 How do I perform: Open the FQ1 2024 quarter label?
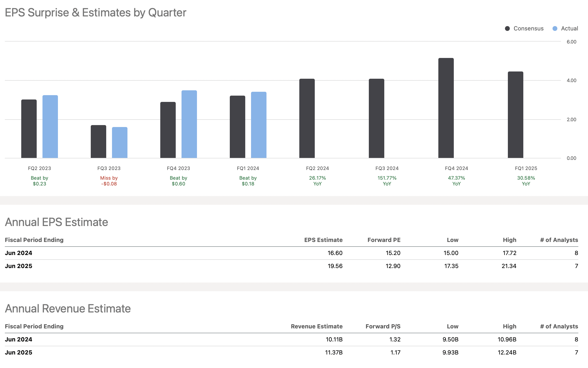[x=248, y=168]
